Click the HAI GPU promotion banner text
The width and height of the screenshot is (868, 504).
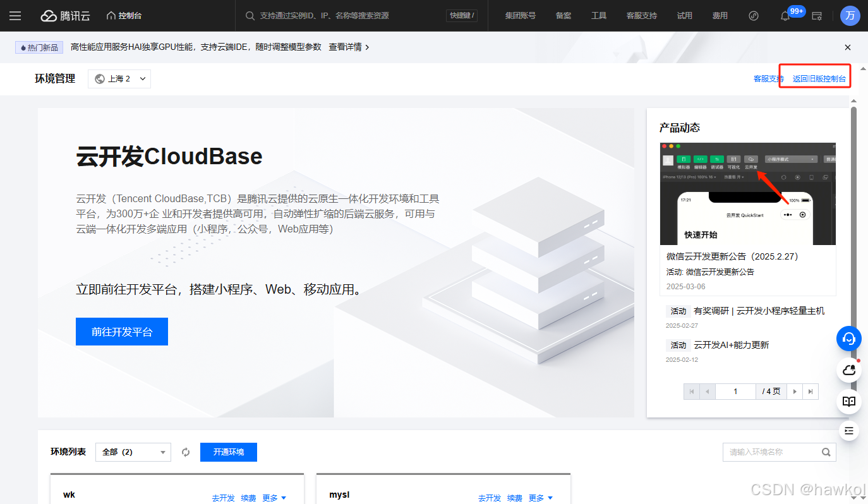click(196, 47)
